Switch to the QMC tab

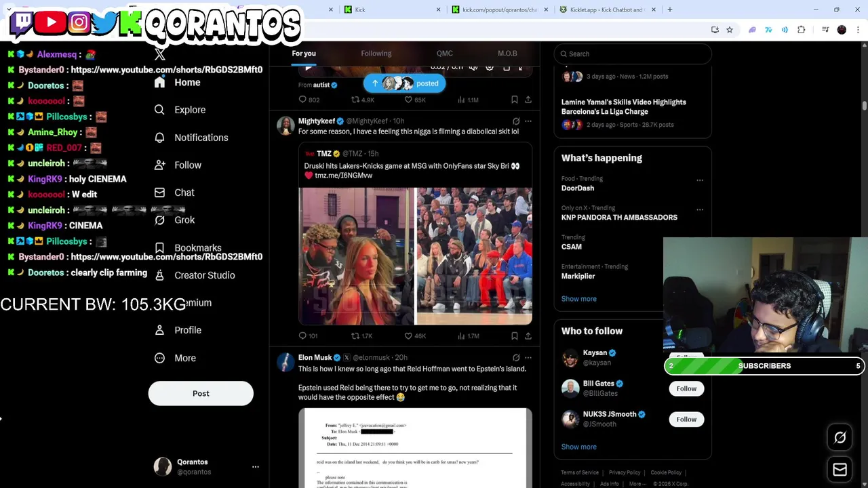point(445,54)
